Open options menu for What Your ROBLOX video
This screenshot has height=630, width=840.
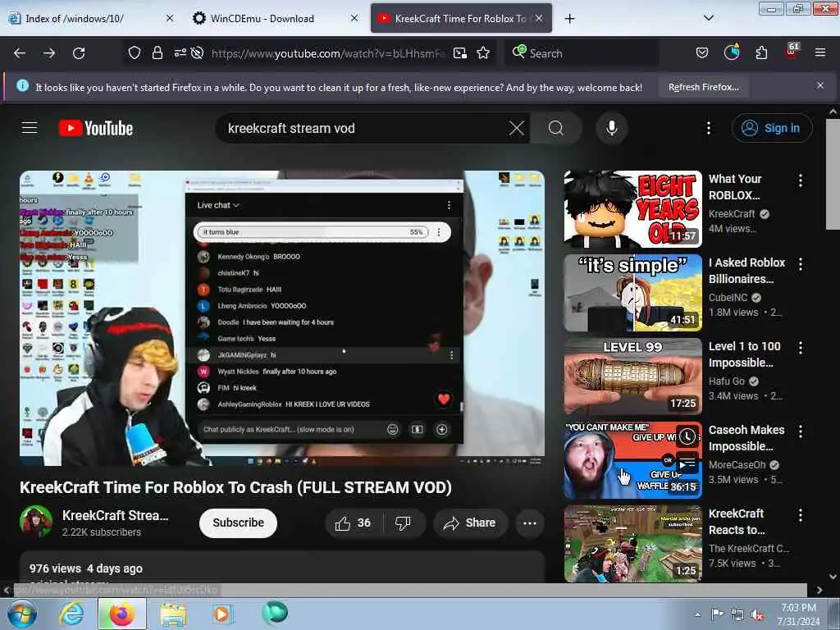pos(801,180)
